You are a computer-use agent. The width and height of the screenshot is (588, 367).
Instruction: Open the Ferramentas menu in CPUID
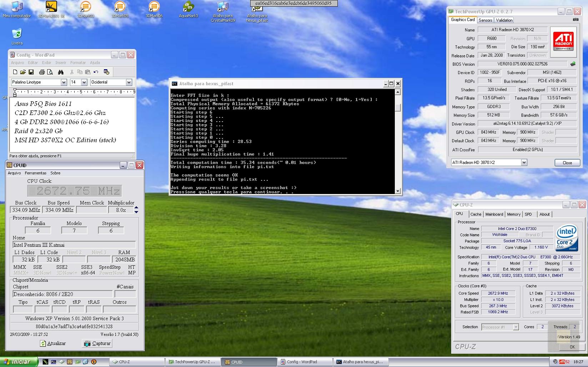[35, 173]
